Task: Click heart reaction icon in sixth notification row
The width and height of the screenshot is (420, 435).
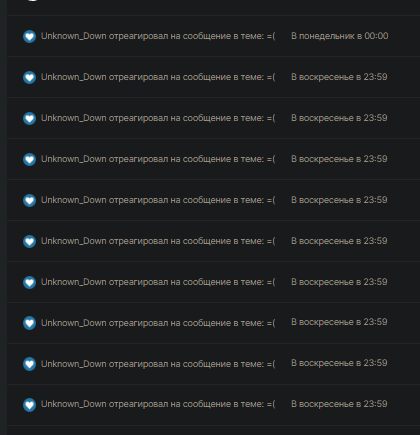Action: coord(29,241)
